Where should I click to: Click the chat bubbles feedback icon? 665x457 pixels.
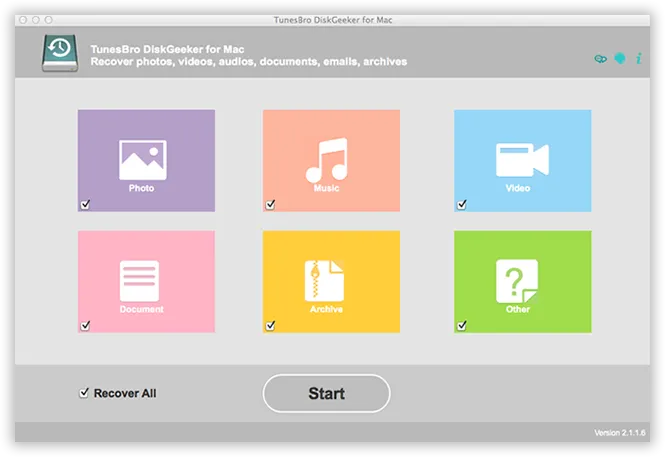pos(602,58)
